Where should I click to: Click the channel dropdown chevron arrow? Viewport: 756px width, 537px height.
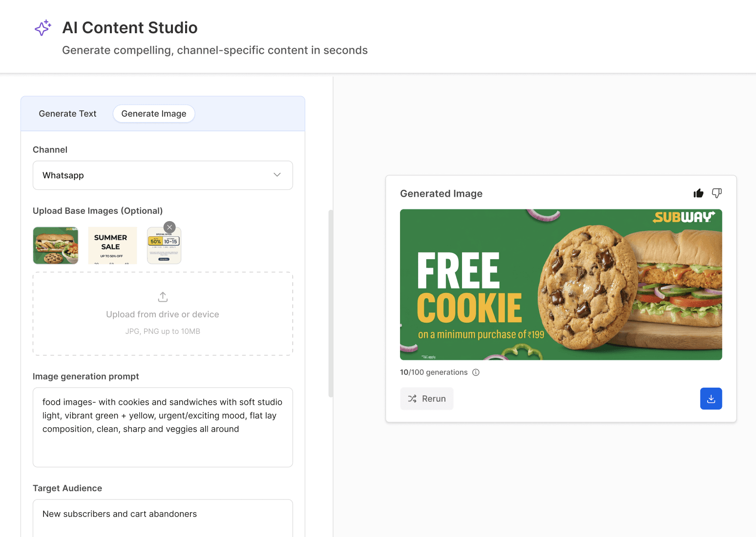pyautogui.click(x=277, y=175)
